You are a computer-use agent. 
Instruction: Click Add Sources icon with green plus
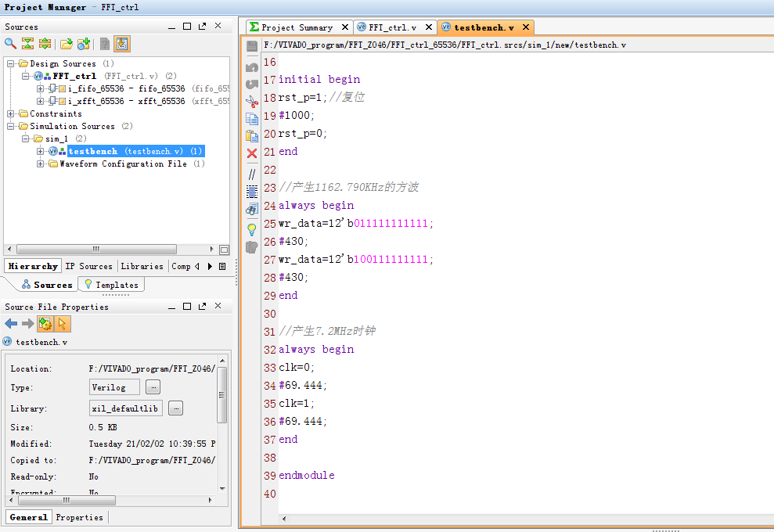point(84,44)
